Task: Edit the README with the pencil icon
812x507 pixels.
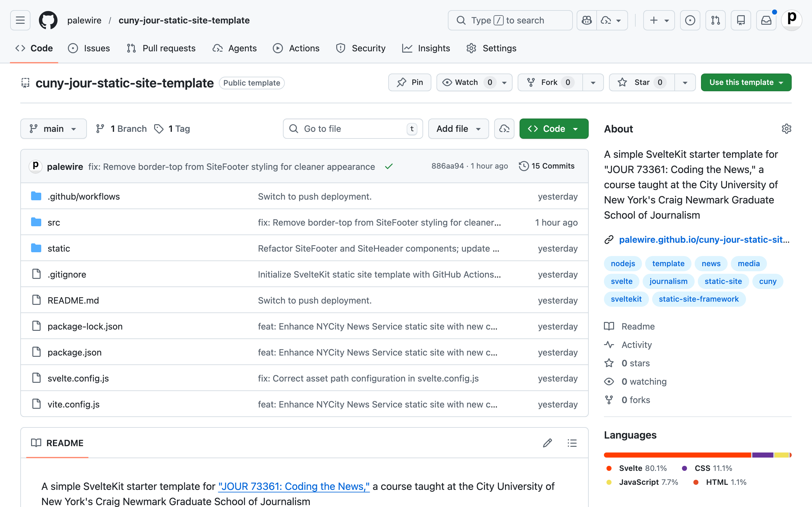Action: point(547,443)
